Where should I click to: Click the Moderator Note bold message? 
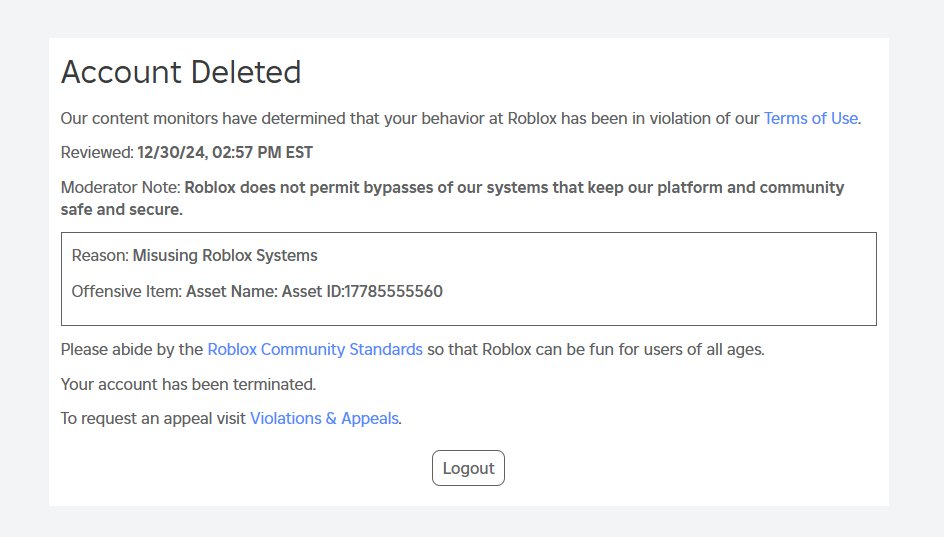coord(453,198)
